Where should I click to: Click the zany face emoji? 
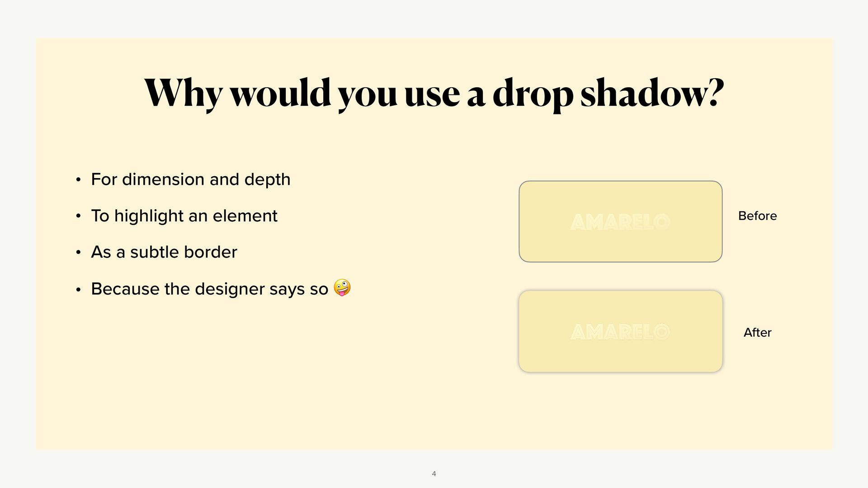tap(342, 288)
